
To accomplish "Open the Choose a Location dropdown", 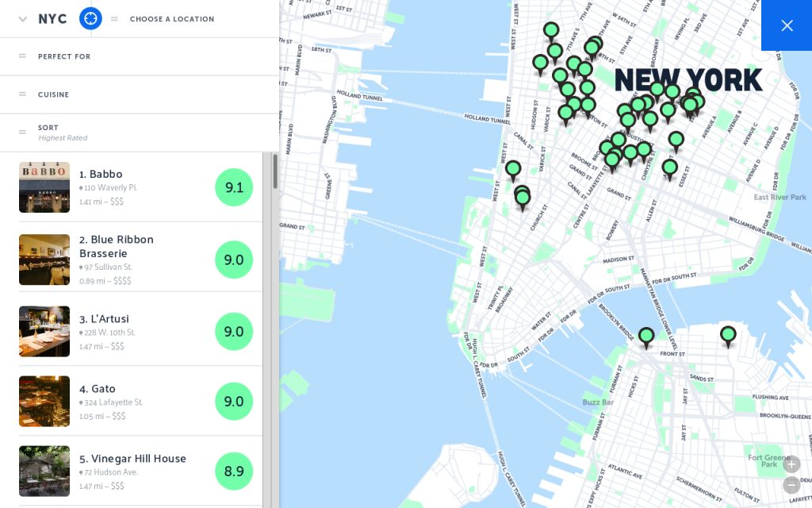I will coord(171,19).
